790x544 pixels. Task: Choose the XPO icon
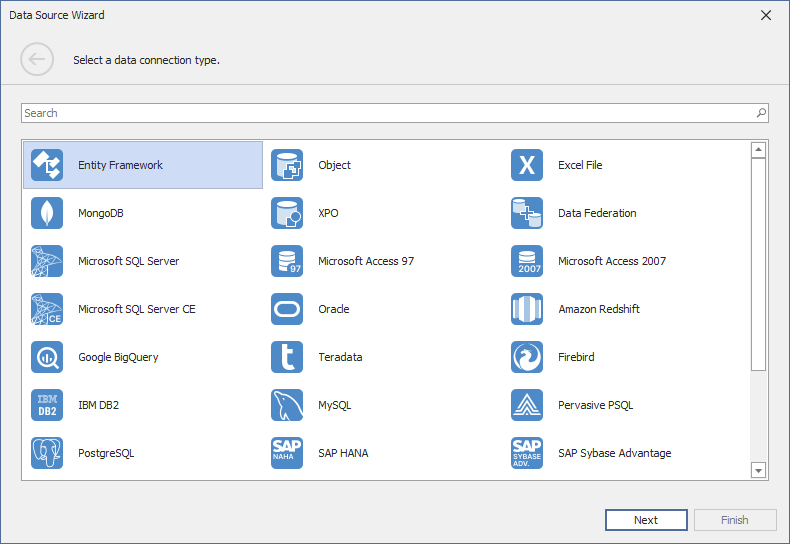pos(287,213)
